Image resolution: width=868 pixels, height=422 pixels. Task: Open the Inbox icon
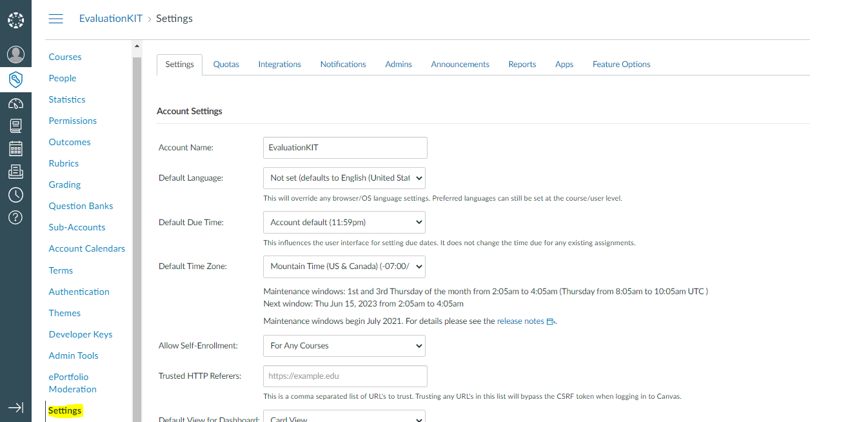tap(15, 171)
